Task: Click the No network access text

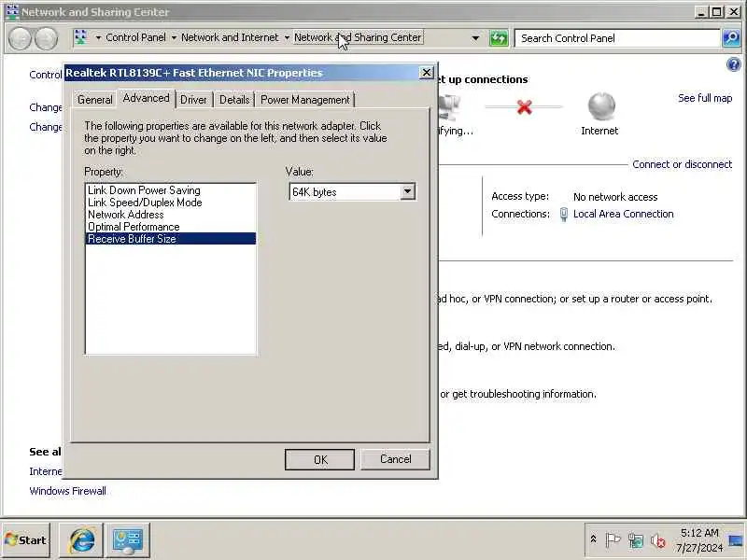Action: 615,197
